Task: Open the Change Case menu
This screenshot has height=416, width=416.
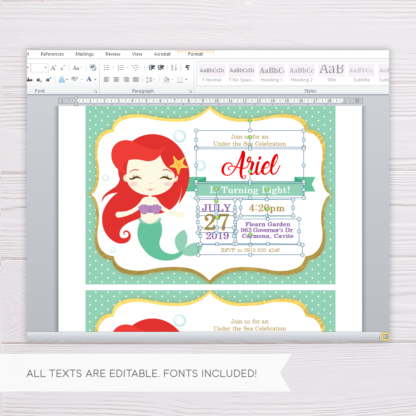Action: 77,68
